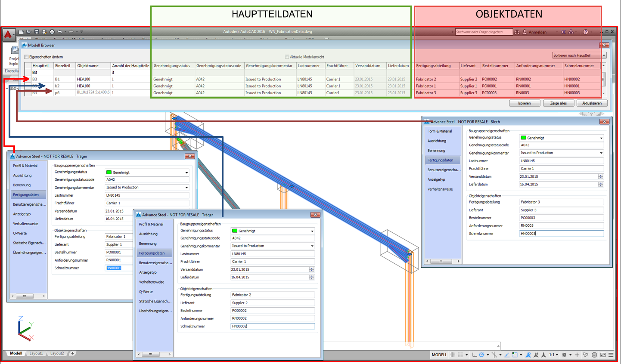
Task: Click the Autodesk A360 triangle icon
Action: (x=571, y=32)
